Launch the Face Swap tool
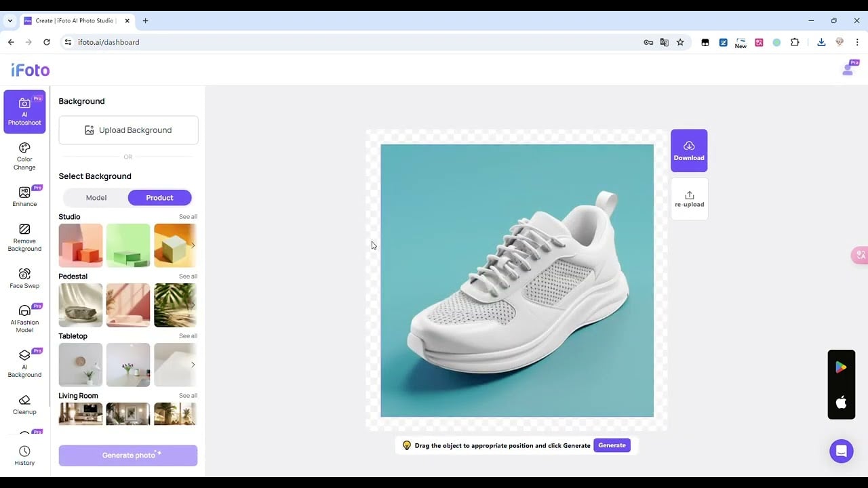The width and height of the screenshot is (868, 488). coord(24,278)
